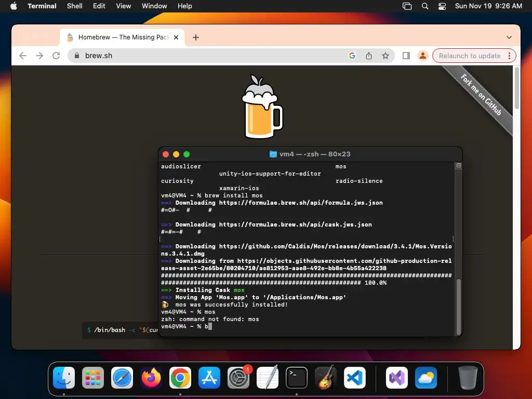Show the date and time panel
Viewport: 532px width, 399px height.
(x=488, y=6)
